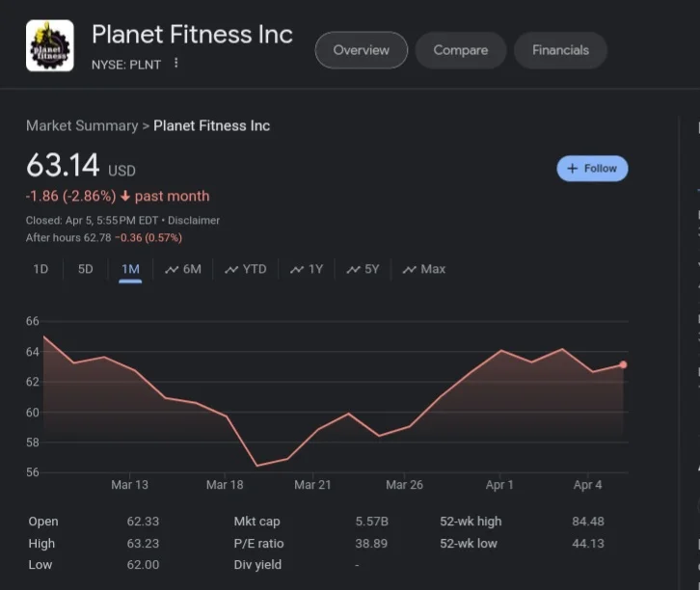Screen dimensions: 700x590
Task: Click the Mar 26 date label
Action: point(404,485)
